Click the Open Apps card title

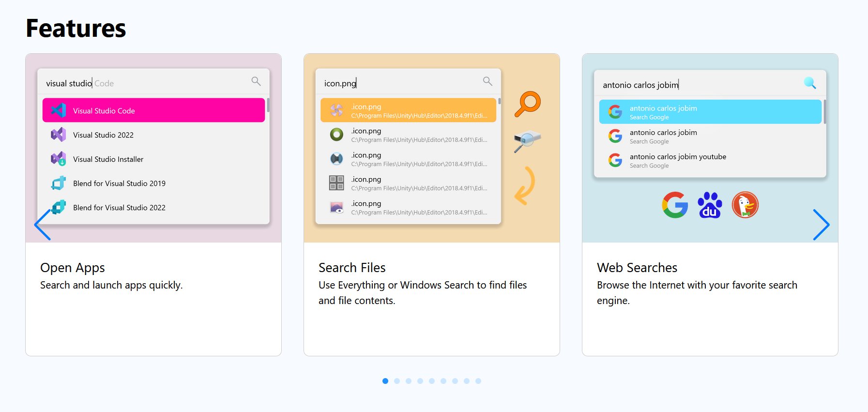click(x=73, y=268)
